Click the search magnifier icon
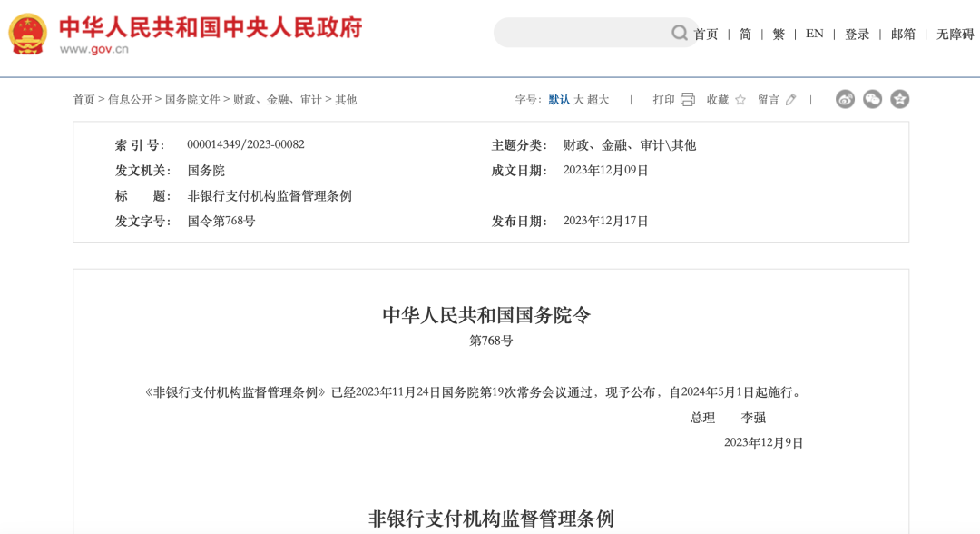The width and height of the screenshot is (980, 534). pos(680,33)
